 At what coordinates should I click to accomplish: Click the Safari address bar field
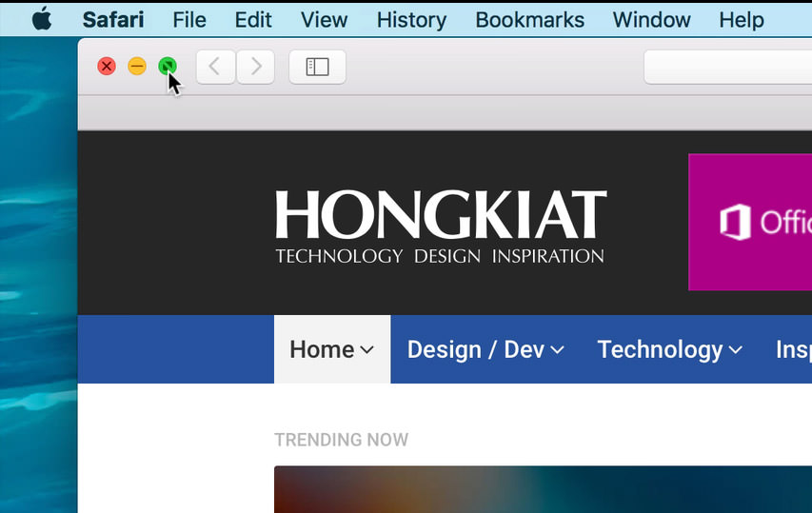[727, 67]
